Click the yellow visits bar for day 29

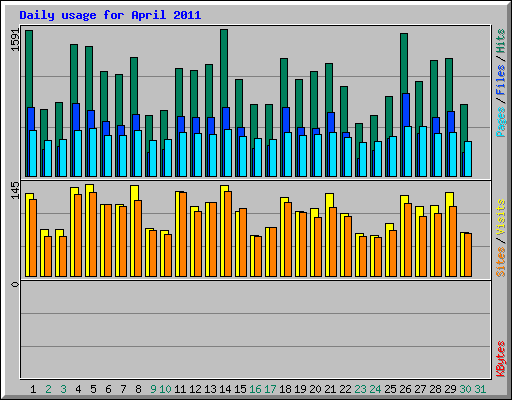point(449,199)
